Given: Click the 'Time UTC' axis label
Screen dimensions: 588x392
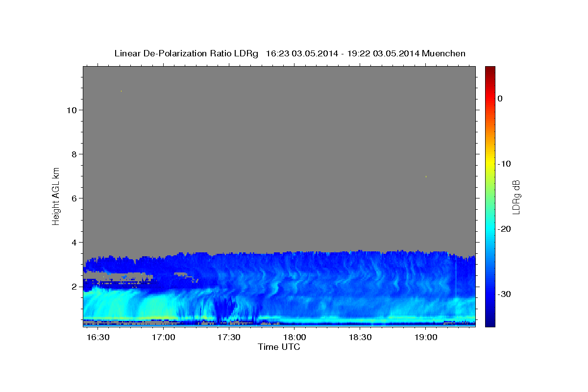Looking at the screenshot, I should [x=279, y=347].
